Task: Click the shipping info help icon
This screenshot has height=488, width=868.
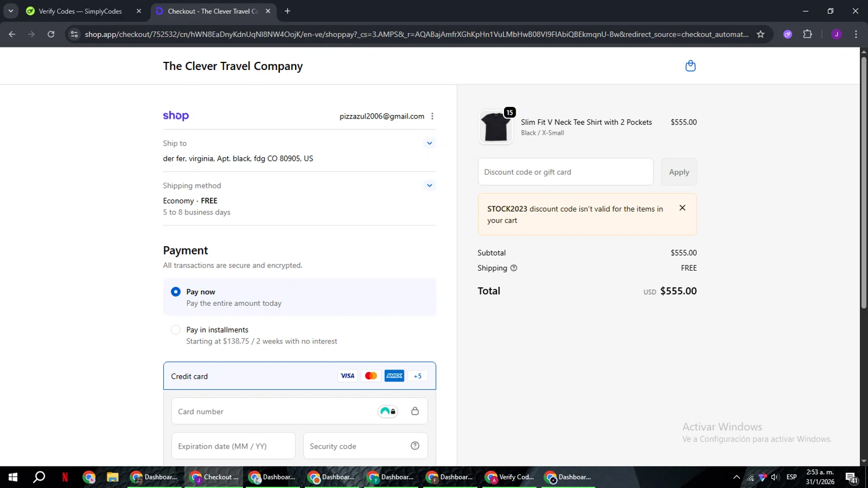Action: click(514, 268)
